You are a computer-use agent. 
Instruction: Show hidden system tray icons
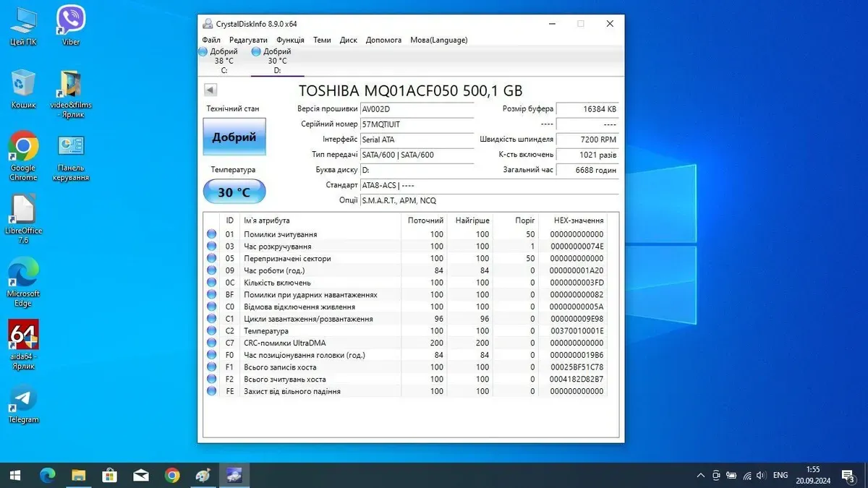(x=700, y=475)
